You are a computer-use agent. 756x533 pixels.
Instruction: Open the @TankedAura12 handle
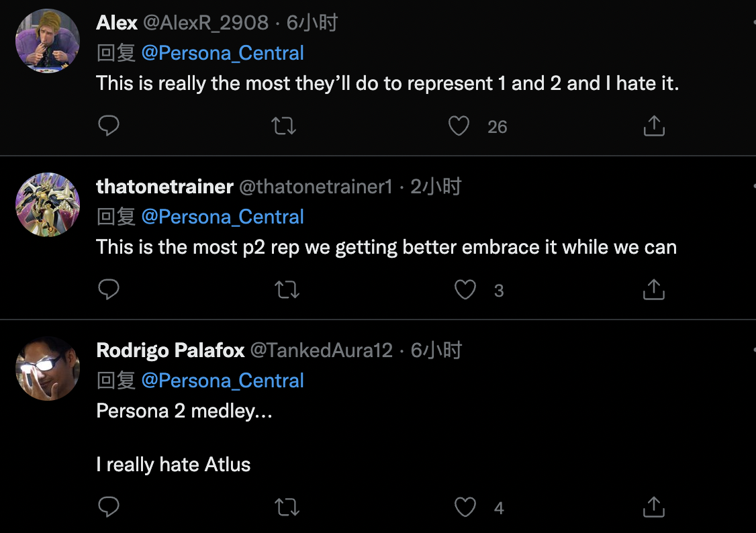(321, 350)
